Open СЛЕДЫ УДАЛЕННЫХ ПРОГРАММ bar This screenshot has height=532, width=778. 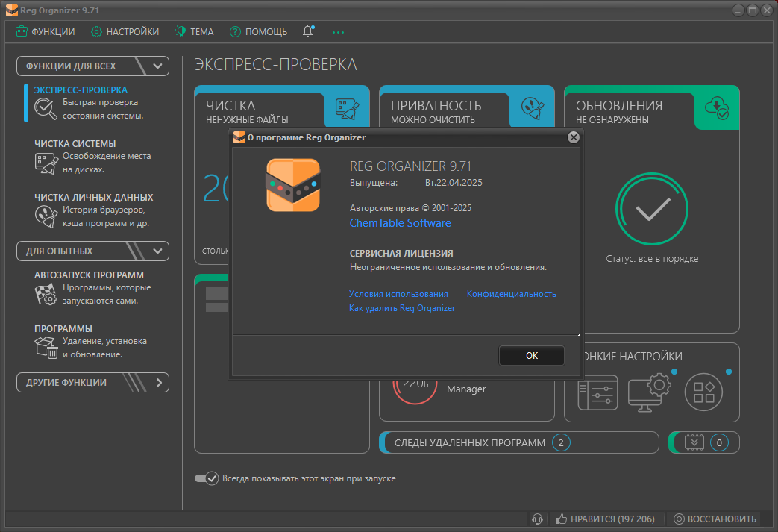pos(519,442)
